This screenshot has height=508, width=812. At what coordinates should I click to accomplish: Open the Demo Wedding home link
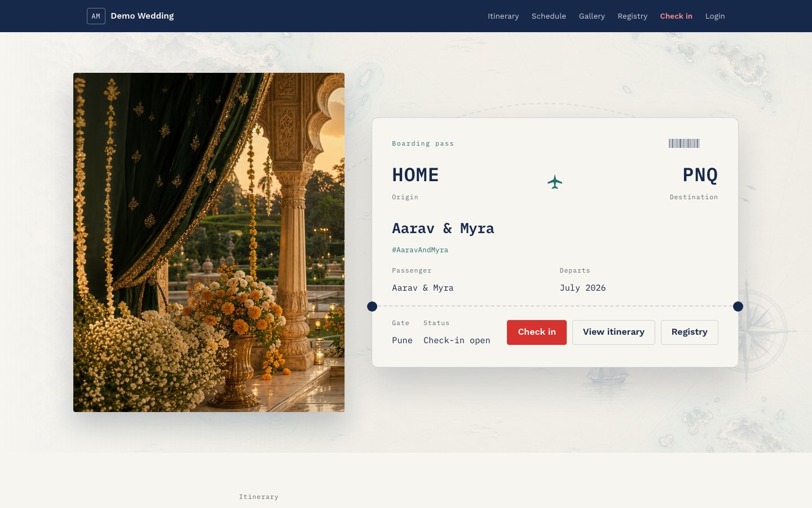[x=130, y=16]
